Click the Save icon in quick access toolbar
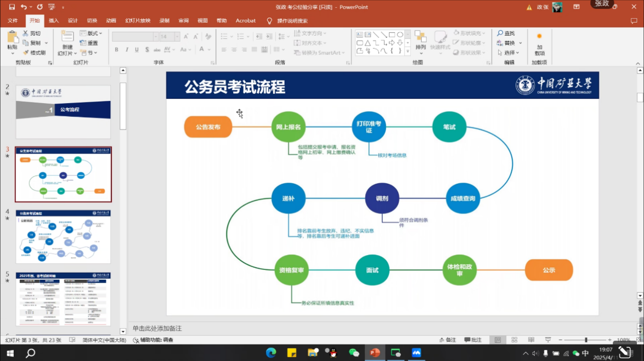Screen dimensions: 644x361 point(12,7)
